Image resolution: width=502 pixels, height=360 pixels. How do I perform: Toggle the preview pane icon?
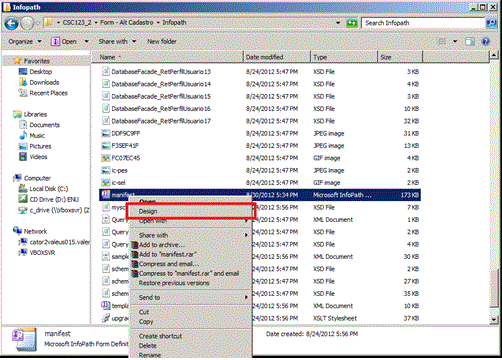coord(470,41)
